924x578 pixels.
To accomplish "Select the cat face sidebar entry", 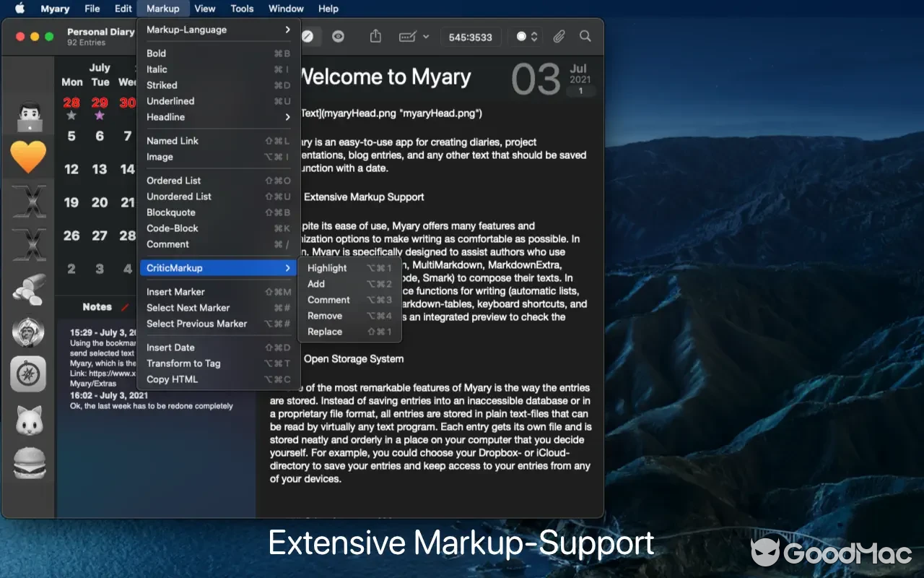I will [x=28, y=420].
